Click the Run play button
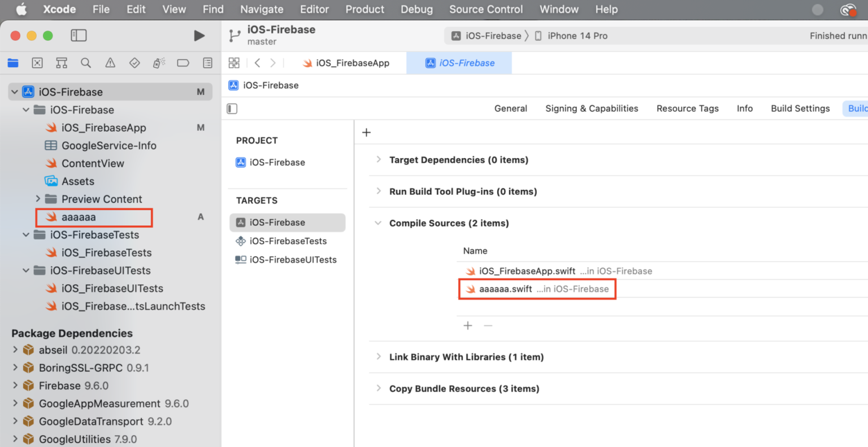 pyautogui.click(x=199, y=36)
